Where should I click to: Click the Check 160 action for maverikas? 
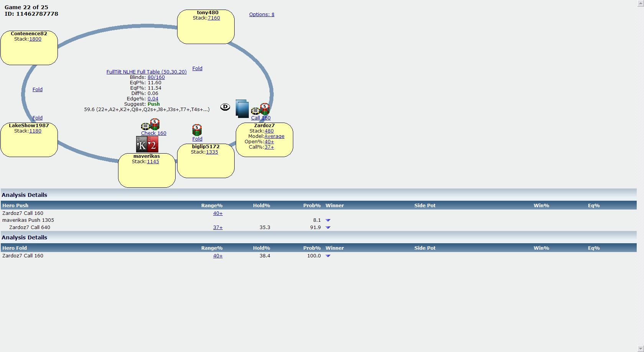(x=153, y=133)
